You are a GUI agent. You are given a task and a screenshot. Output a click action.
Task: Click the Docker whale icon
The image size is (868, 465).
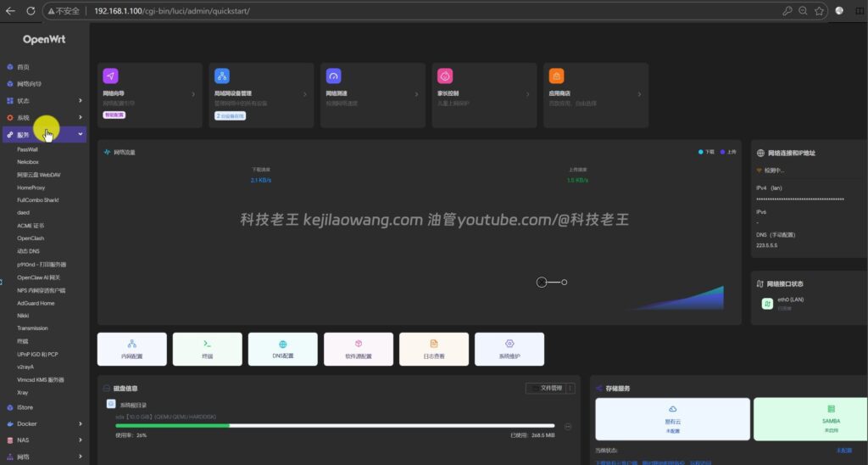[10, 423]
